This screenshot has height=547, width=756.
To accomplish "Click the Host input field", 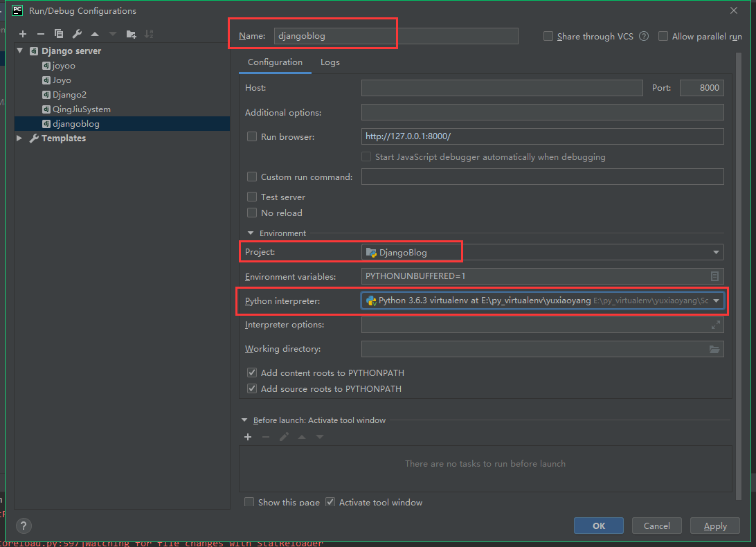I will coord(502,88).
